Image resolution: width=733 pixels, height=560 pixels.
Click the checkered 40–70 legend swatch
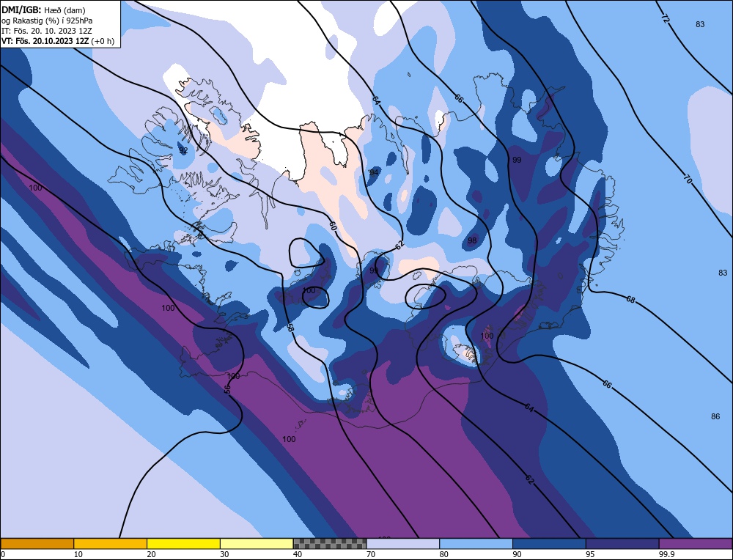pyautogui.click(x=330, y=543)
